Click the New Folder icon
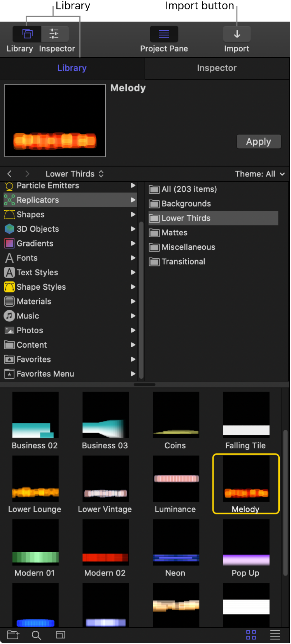This screenshot has height=644, width=291. click(x=13, y=635)
